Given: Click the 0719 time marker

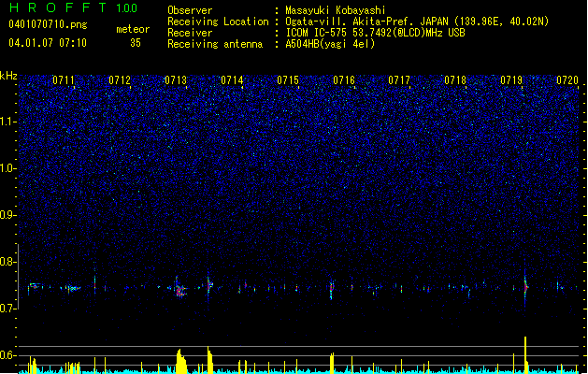Looking at the screenshot, I should click(x=511, y=80).
